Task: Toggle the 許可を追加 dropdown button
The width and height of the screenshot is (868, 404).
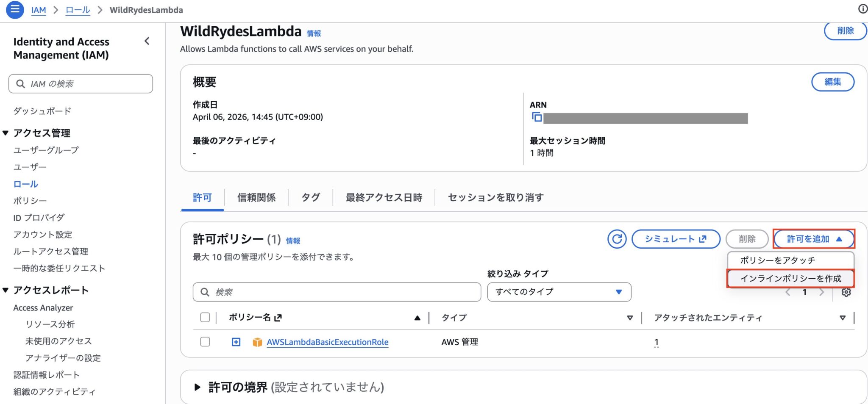Action: (x=814, y=239)
